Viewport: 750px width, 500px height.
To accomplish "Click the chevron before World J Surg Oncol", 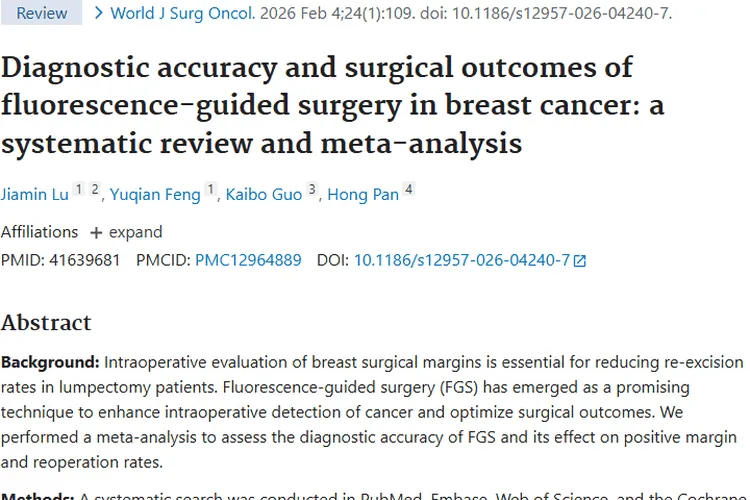I will click(x=98, y=14).
